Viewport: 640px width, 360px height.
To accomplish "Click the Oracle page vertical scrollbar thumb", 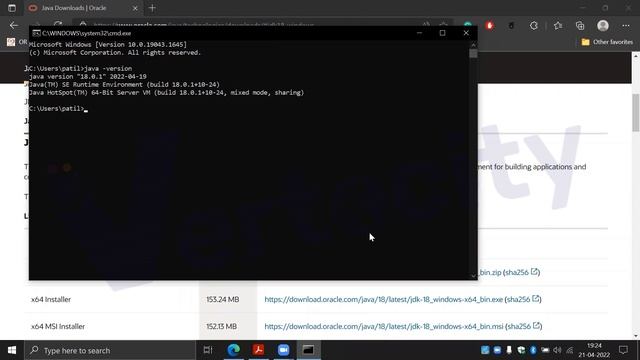I will (636, 113).
